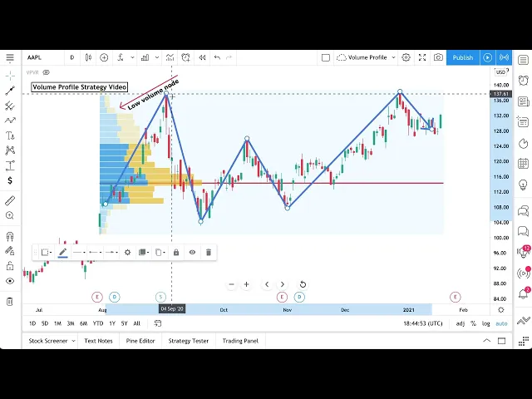Open the pitchfork tools
The image size is (532, 399).
[10, 106]
